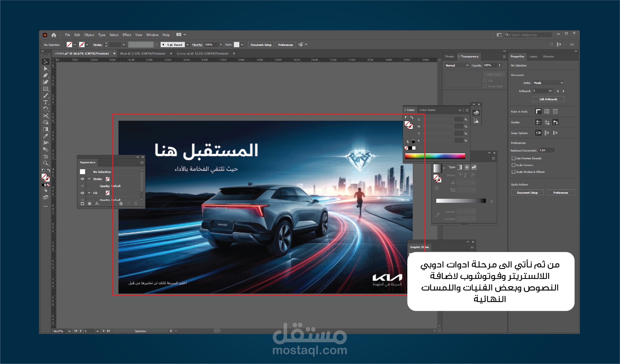Select the Paintbrush tool
The height and width of the screenshot is (364, 620).
pyautogui.click(x=46, y=96)
